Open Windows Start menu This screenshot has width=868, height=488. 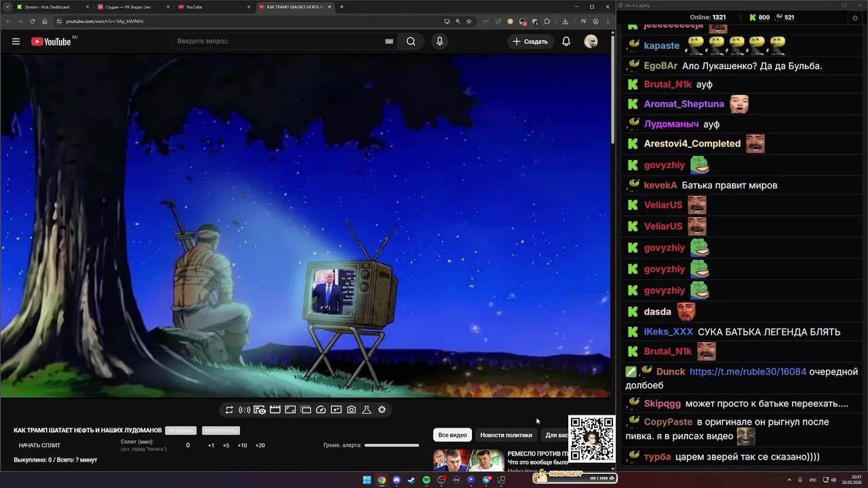click(367, 480)
